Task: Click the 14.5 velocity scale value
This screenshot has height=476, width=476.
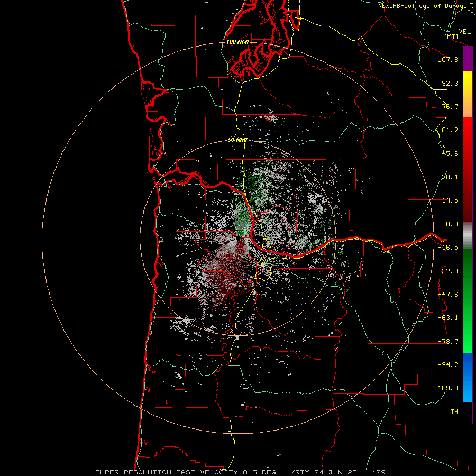Action: 450,200
